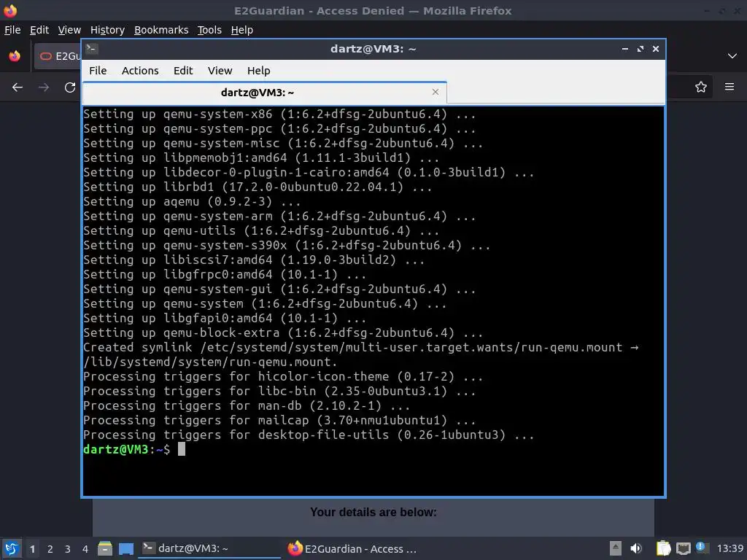Image resolution: width=747 pixels, height=560 pixels.
Task: Open the terminal Edit menu
Action: (183, 71)
